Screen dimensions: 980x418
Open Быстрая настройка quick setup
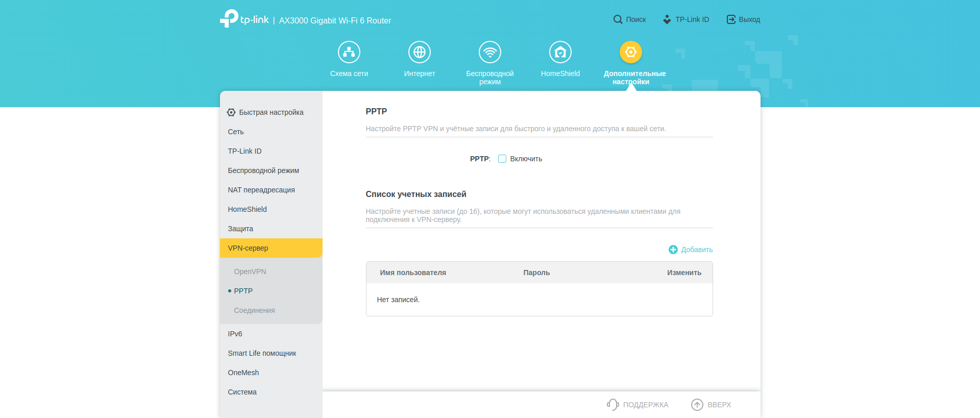(x=271, y=112)
